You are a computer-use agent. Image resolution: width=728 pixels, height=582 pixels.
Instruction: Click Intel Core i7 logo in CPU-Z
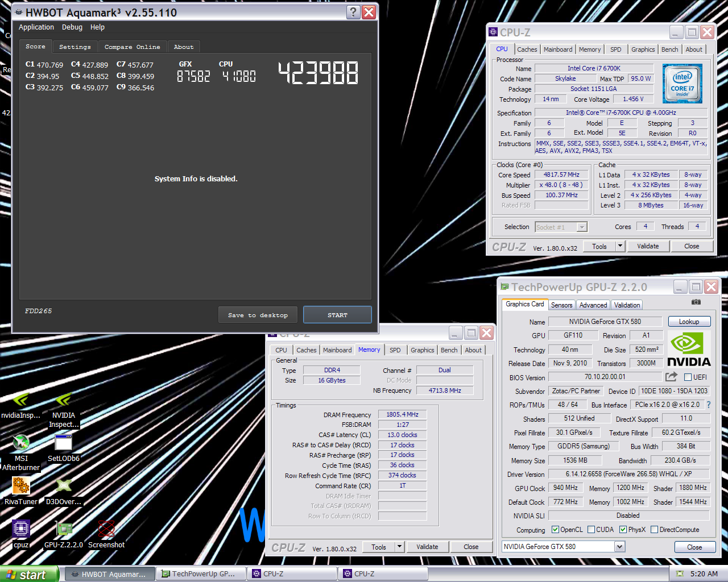click(x=682, y=84)
